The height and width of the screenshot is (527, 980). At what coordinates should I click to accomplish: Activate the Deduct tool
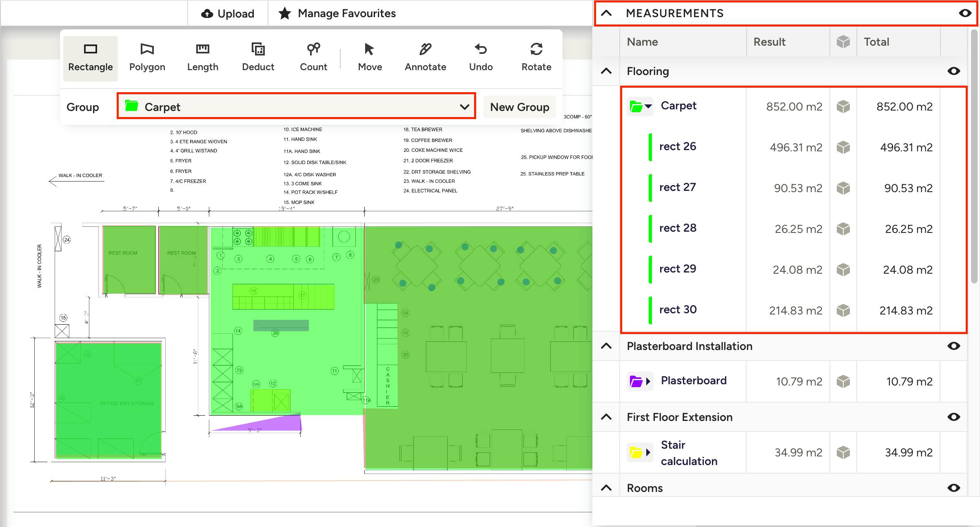click(x=258, y=58)
